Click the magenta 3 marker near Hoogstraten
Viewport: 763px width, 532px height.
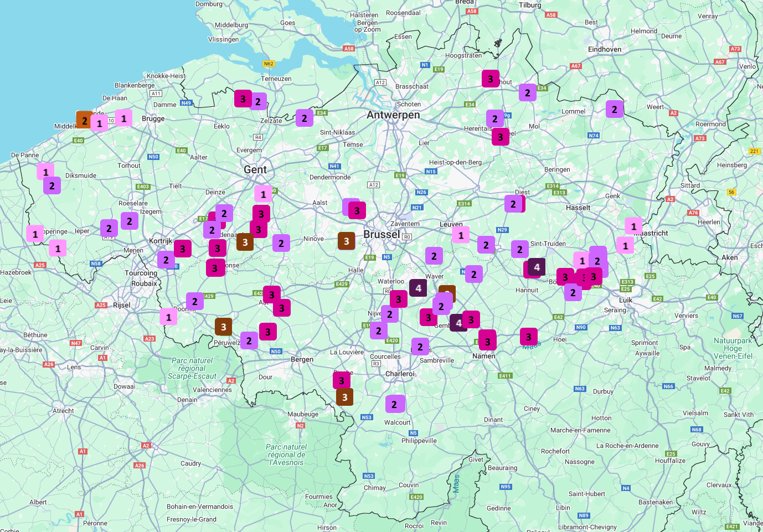pyautogui.click(x=490, y=79)
